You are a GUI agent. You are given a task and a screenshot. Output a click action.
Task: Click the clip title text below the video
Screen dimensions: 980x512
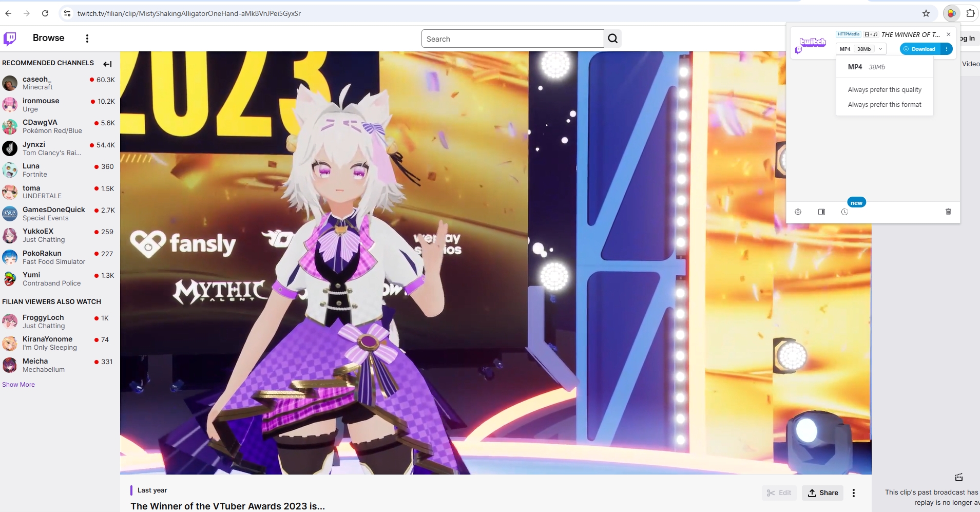pyautogui.click(x=227, y=506)
